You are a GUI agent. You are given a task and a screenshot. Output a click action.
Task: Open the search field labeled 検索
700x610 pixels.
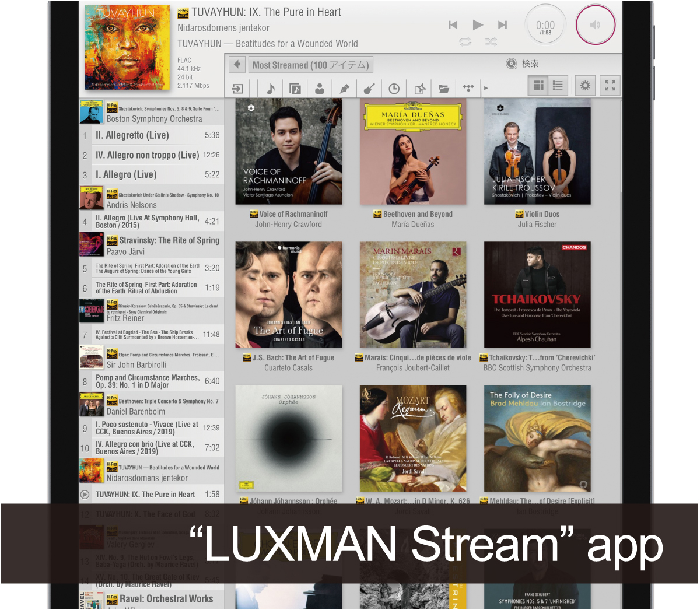pos(523,64)
